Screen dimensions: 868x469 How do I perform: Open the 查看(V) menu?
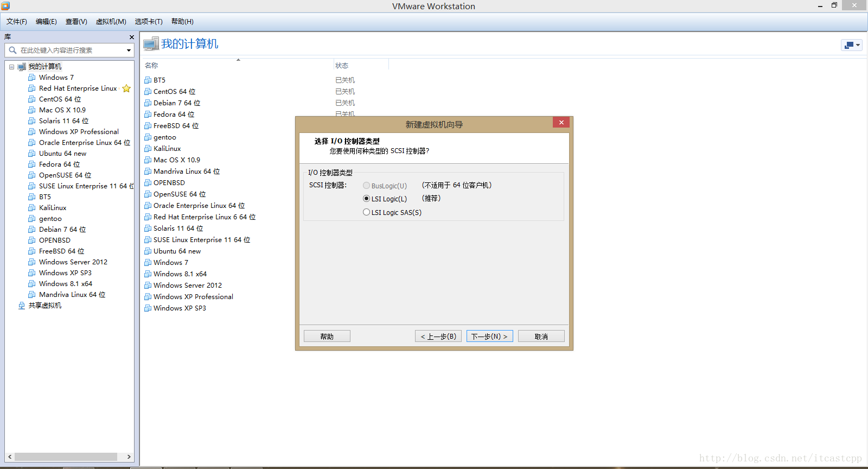[x=76, y=22]
